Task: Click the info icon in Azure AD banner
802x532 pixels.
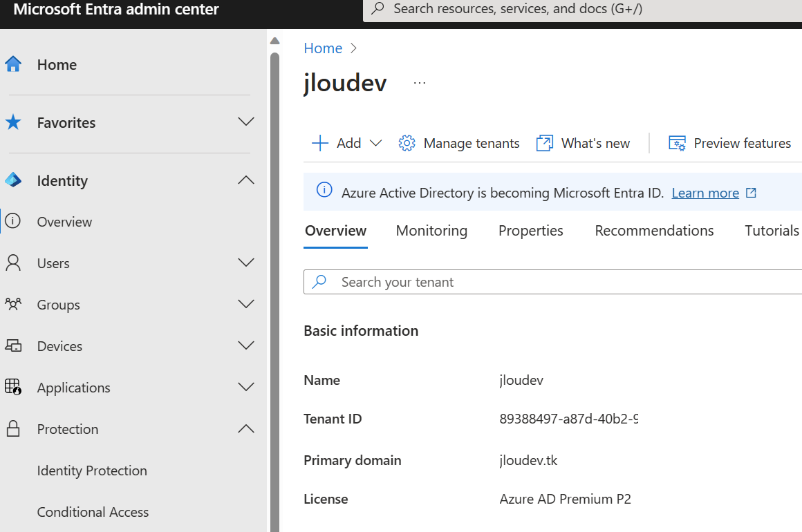Action: coord(324,189)
